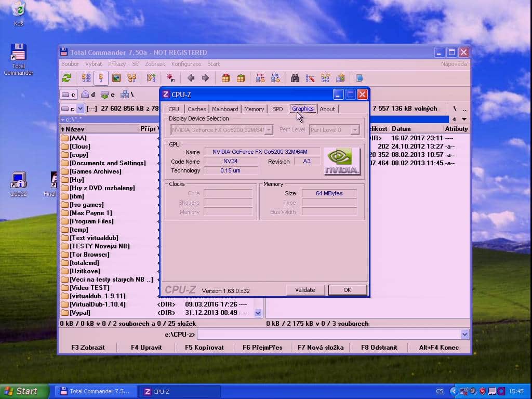Select the [Tor Browser] folder

[x=89, y=255]
